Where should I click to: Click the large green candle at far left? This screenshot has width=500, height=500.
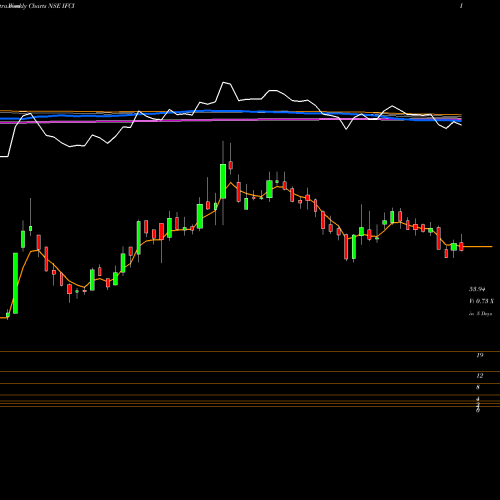[x=15, y=283]
